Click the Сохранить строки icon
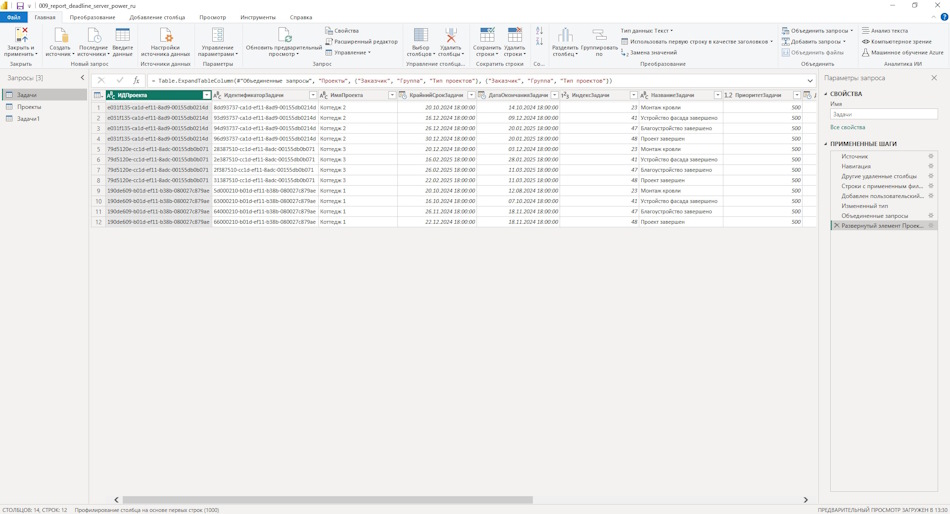This screenshot has height=514, width=950. [487, 35]
